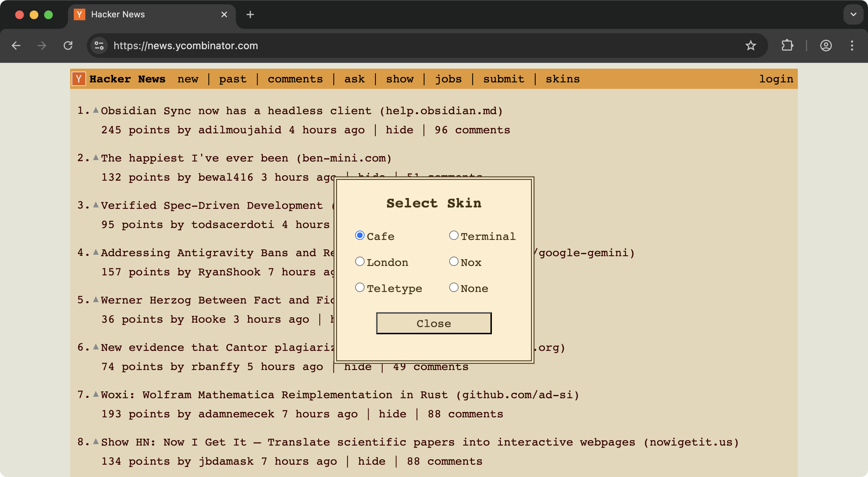Expand the tab search chevron dropdown

(853, 14)
